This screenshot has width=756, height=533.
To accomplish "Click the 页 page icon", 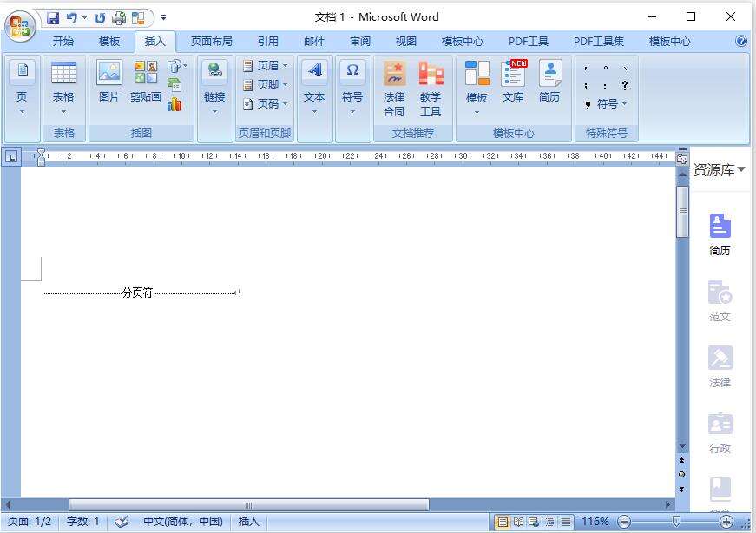I will [x=23, y=70].
